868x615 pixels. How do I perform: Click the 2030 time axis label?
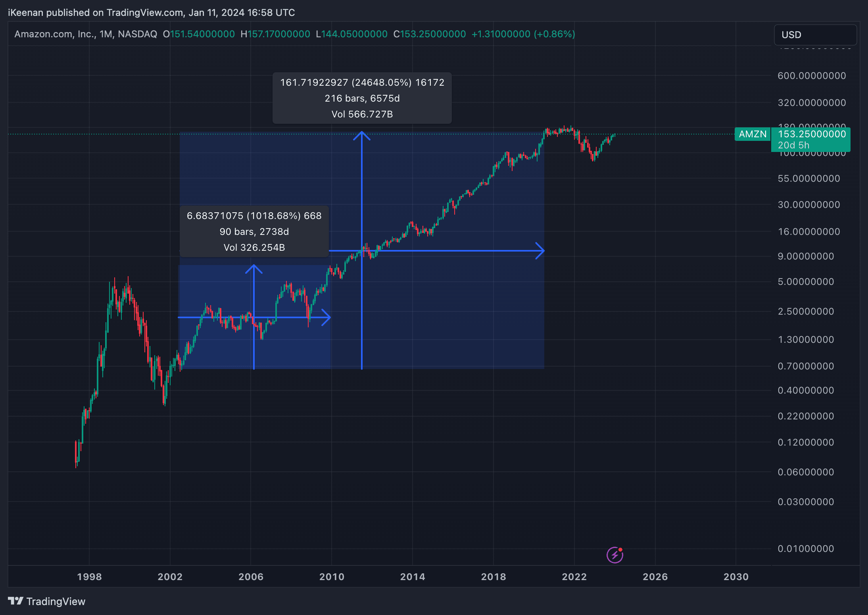(736, 577)
